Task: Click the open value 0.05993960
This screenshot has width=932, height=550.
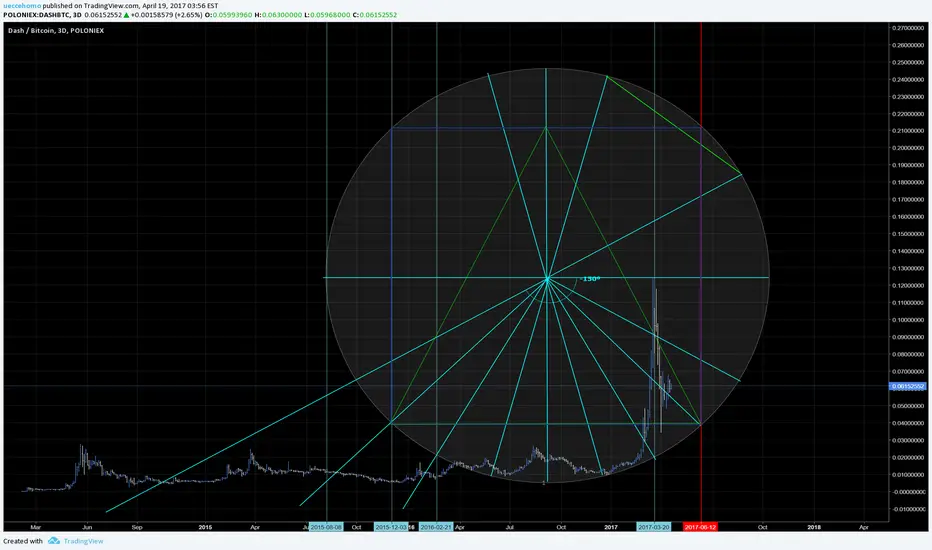Action: (x=232, y=15)
